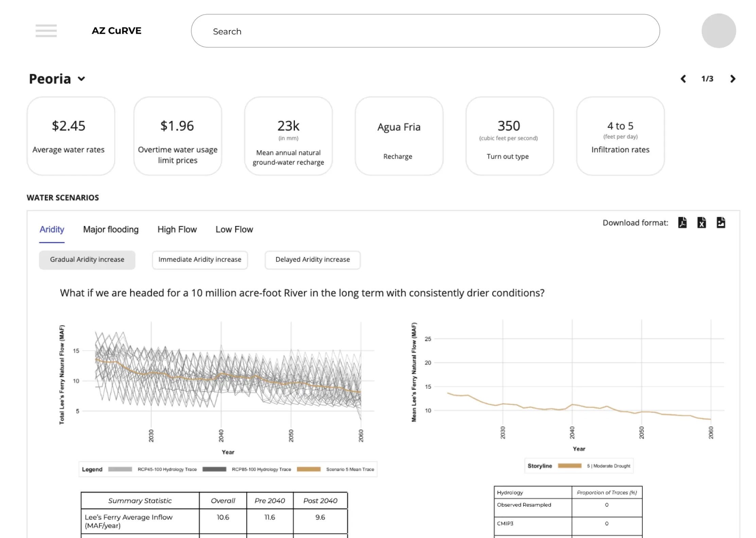
Task: Open the hamburger navigation menu
Action: (x=46, y=31)
